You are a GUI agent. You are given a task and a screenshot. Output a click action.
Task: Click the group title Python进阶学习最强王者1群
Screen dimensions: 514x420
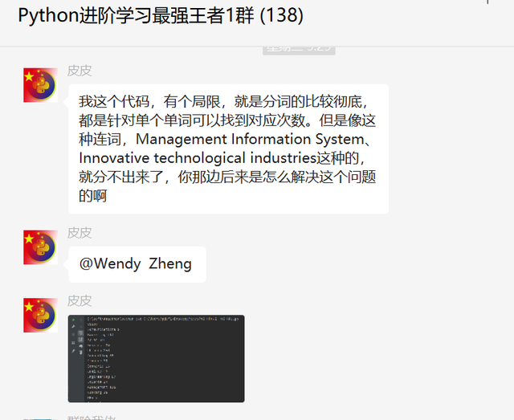pos(136,15)
